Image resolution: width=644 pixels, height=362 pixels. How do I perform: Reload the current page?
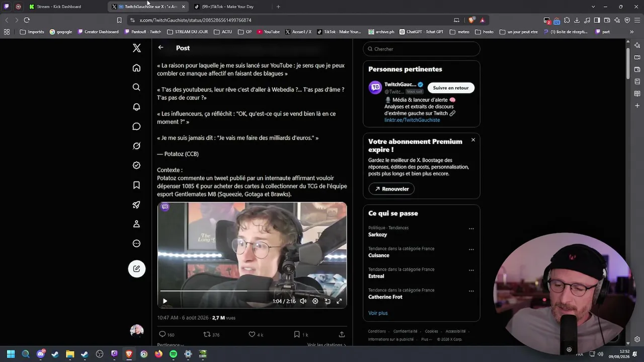point(27,20)
